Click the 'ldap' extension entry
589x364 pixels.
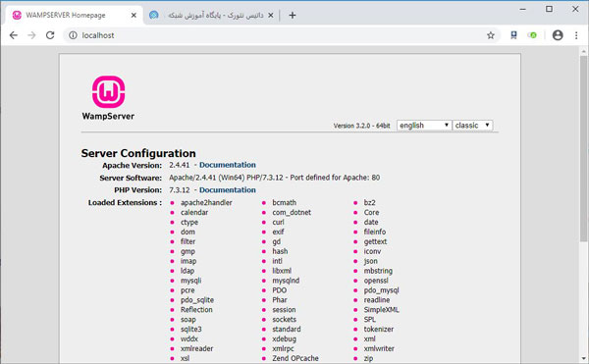coord(187,271)
